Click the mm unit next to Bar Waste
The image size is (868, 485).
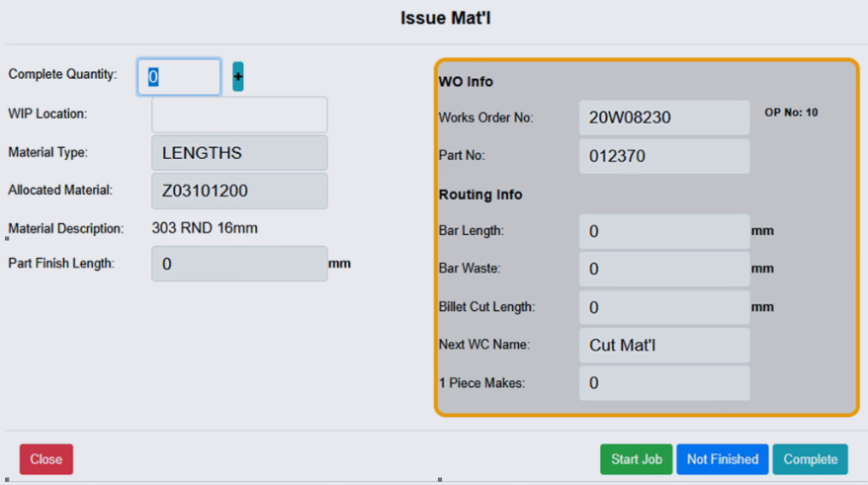[x=762, y=269]
